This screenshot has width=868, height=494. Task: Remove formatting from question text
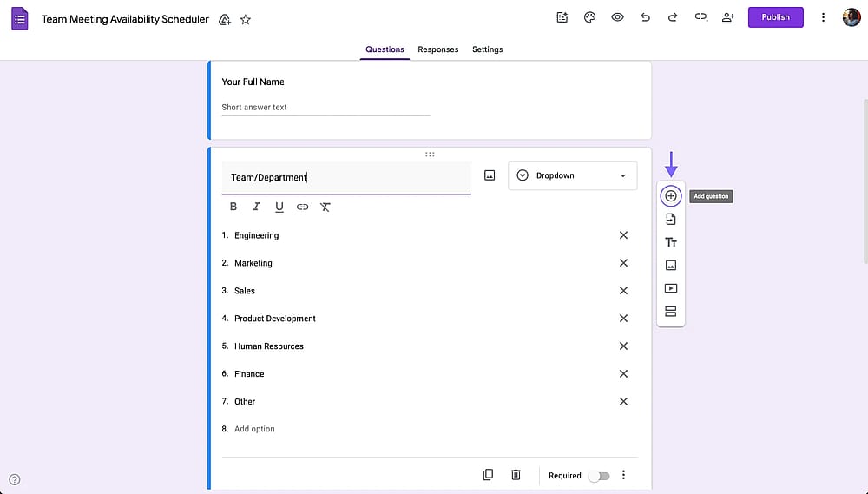(x=325, y=207)
